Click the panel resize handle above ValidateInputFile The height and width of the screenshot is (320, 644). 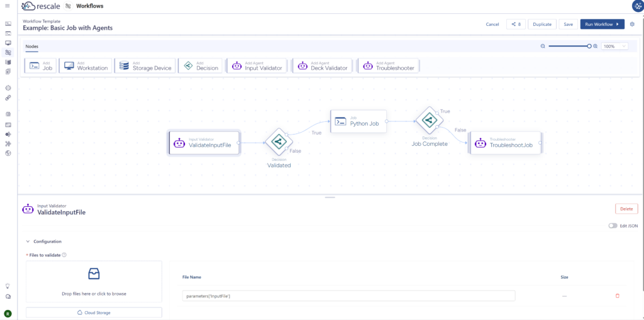330,197
